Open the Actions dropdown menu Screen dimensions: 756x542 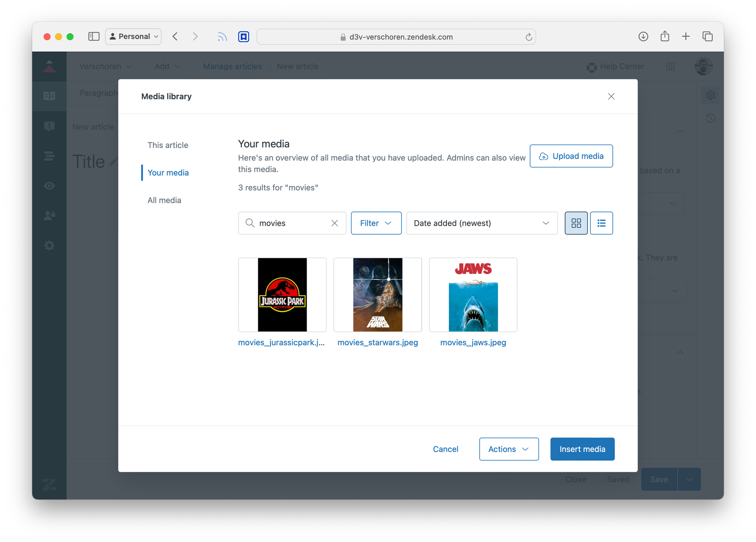508,449
